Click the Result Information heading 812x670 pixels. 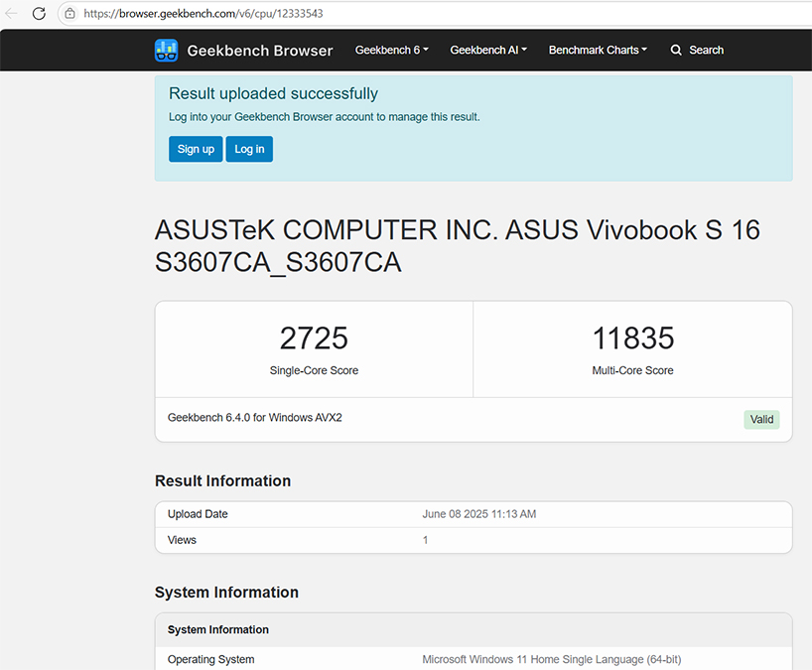point(222,481)
